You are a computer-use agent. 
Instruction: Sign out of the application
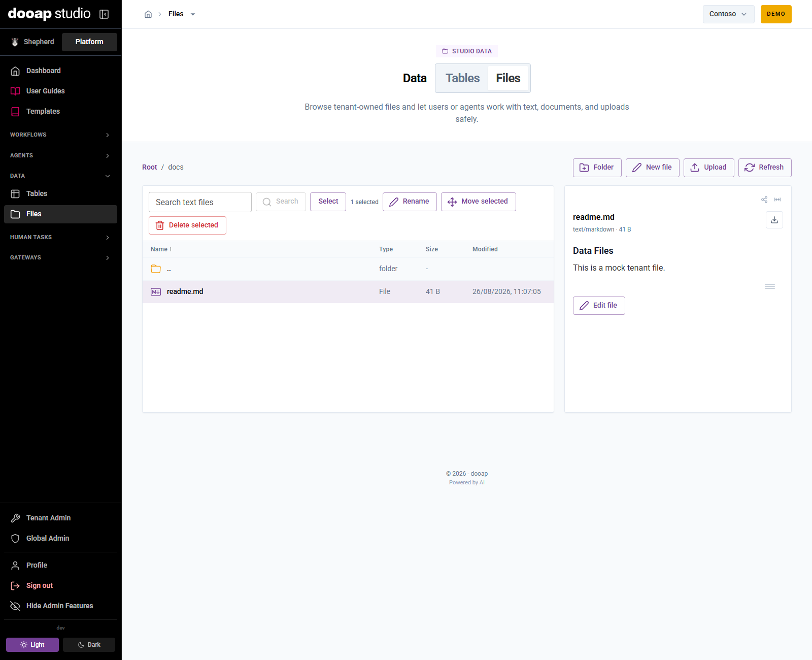(x=60, y=585)
